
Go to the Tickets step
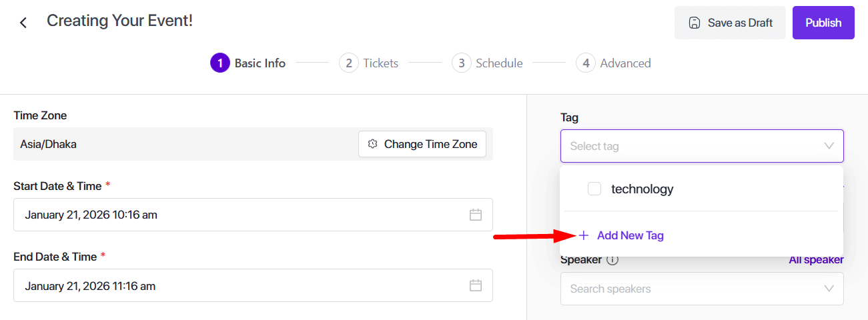tap(369, 63)
